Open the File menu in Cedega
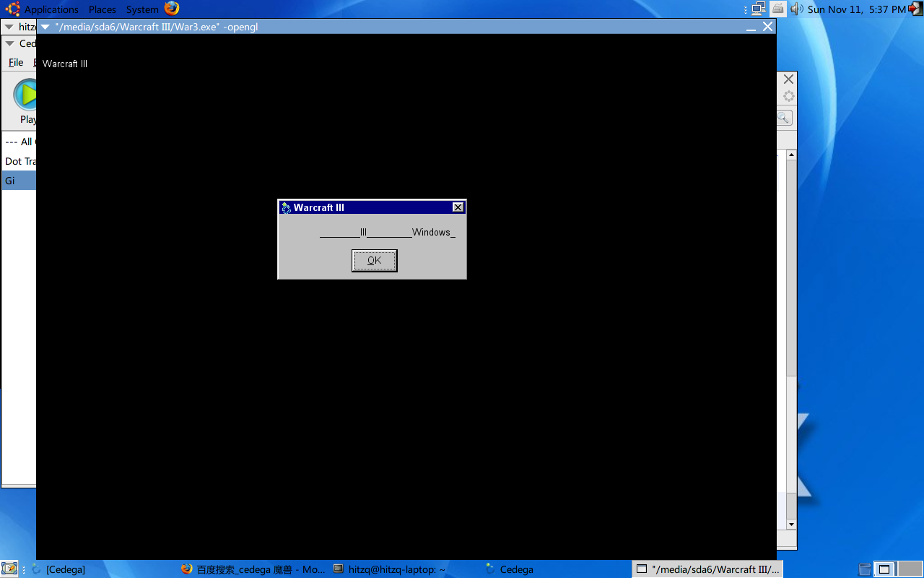The width and height of the screenshot is (924, 578). coord(16,63)
